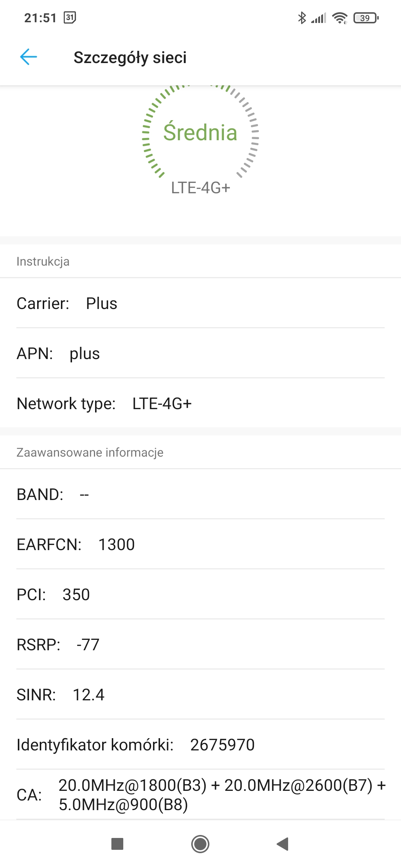Image resolution: width=401 pixels, height=868 pixels.
Task: Tap the cellular signal bars icon
Action: [319, 18]
